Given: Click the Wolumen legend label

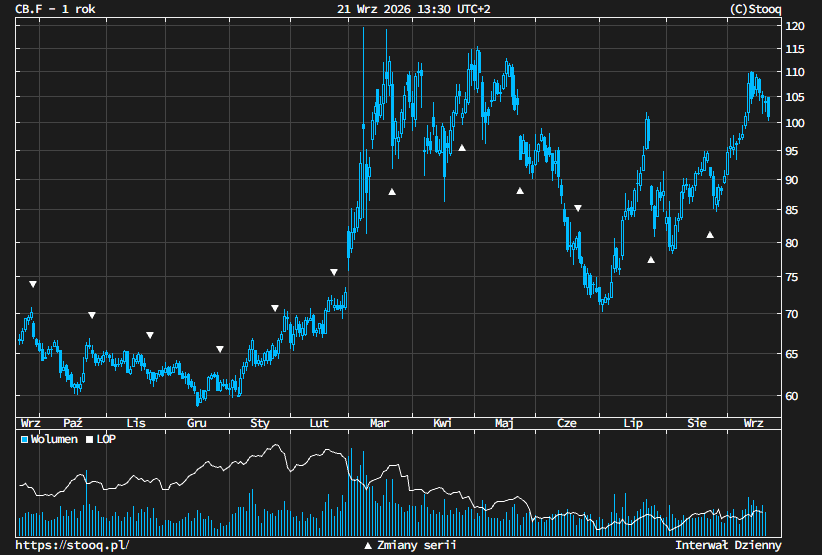Looking at the screenshot, I should (x=54, y=439).
